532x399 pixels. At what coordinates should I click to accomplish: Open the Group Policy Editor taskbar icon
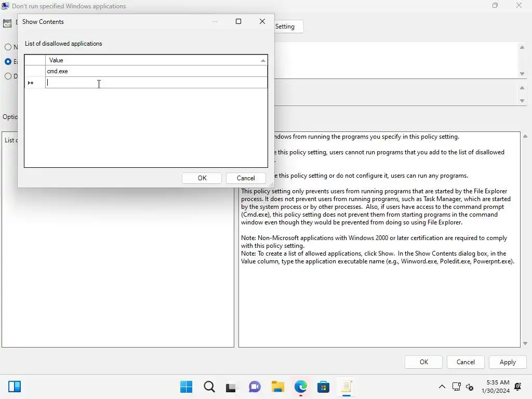click(346, 387)
